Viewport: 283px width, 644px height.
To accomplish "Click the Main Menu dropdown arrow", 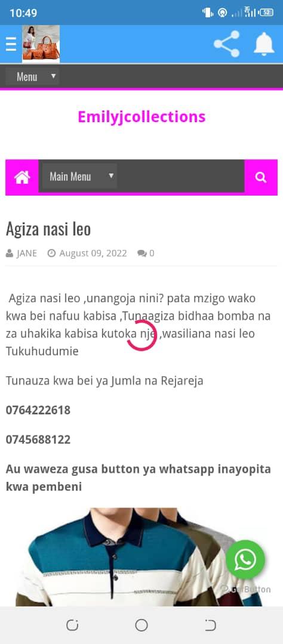I will (110, 175).
